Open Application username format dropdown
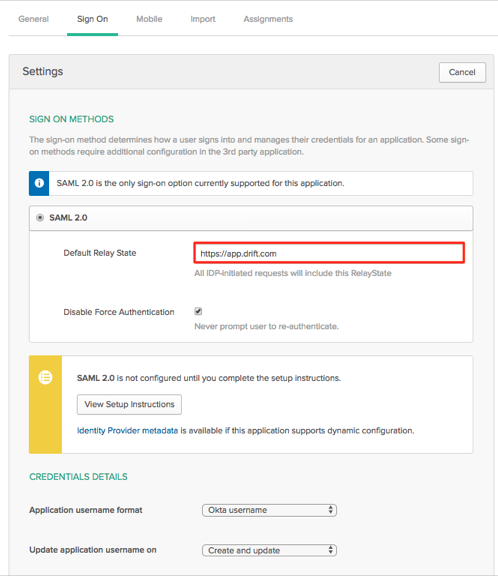Viewport: 498px width, 577px height. coord(269,510)
